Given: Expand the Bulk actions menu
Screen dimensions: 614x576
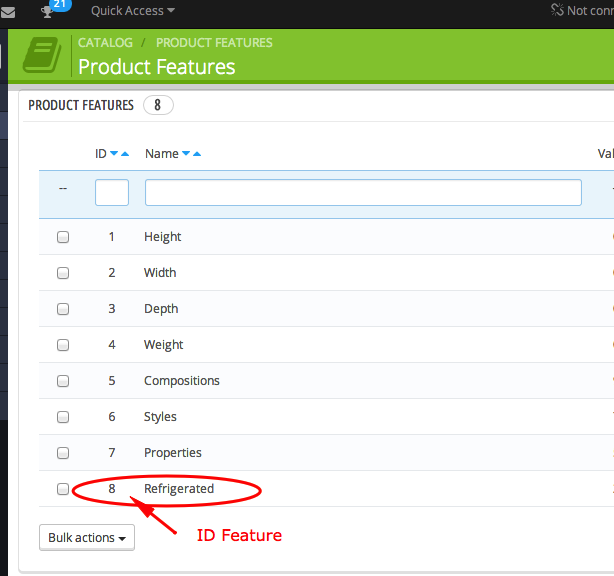Looking at the screenshot, I should click(87, 538).
